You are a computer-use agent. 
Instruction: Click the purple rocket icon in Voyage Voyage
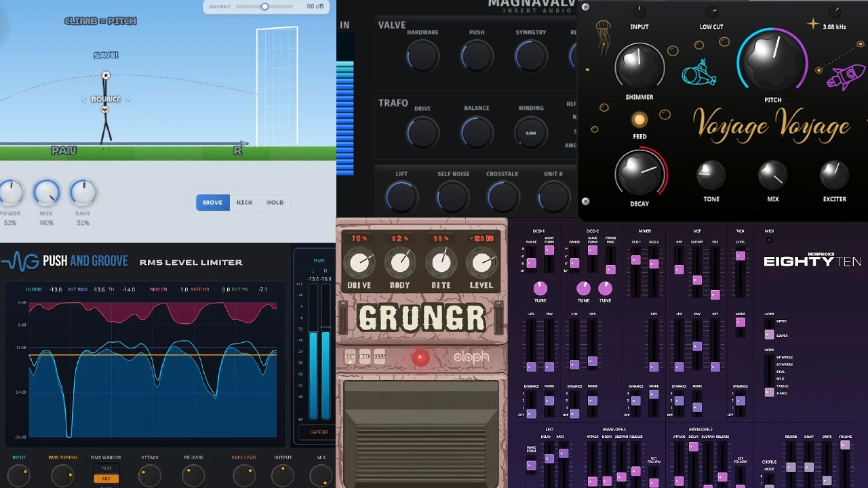click(846, 77)
